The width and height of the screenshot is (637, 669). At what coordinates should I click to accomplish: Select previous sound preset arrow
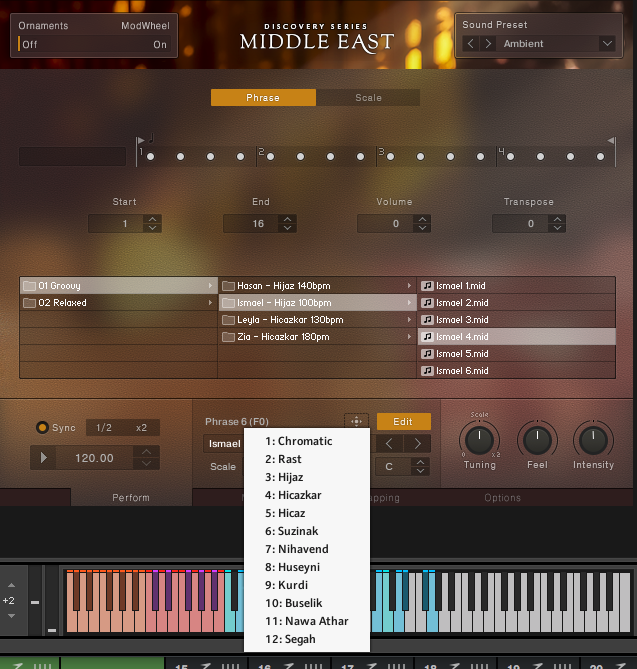click(471, 44)
